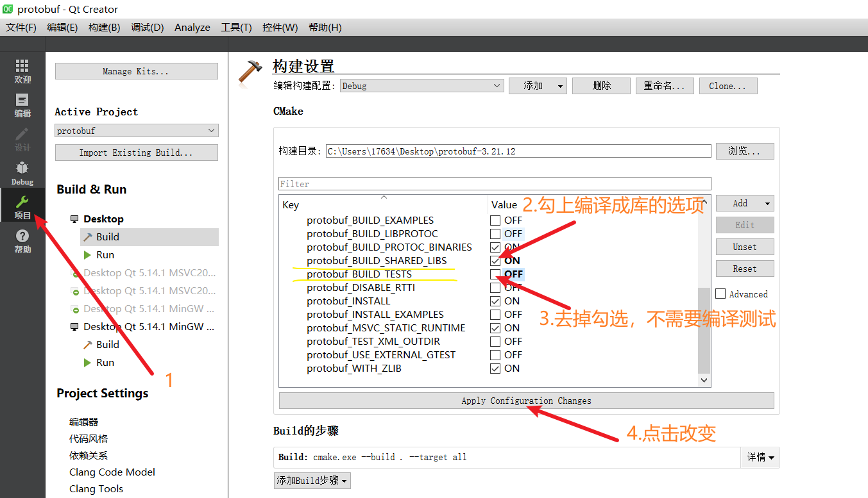Click the Clone... button
This screenshot has height=498, width=868.
click(728, 86)
